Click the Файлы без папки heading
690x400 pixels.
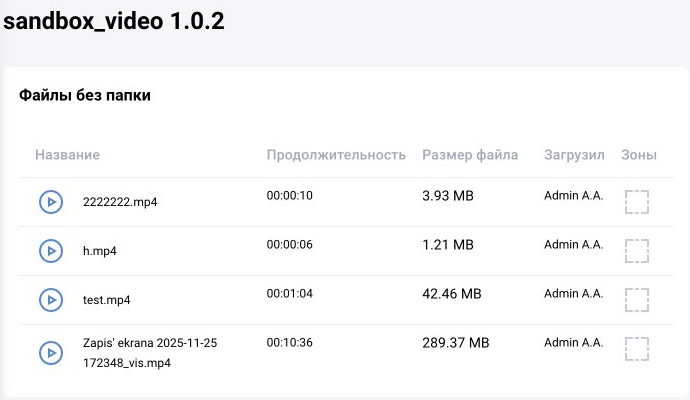(85, 95)
